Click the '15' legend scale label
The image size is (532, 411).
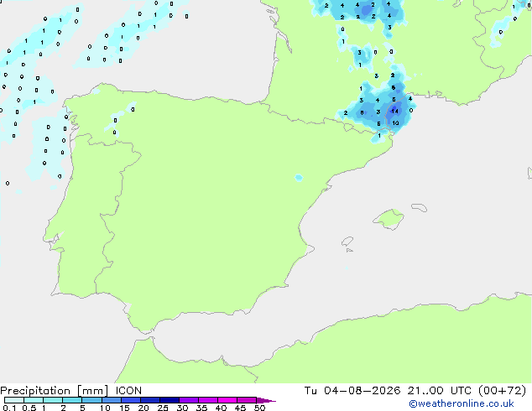[124, 408]
